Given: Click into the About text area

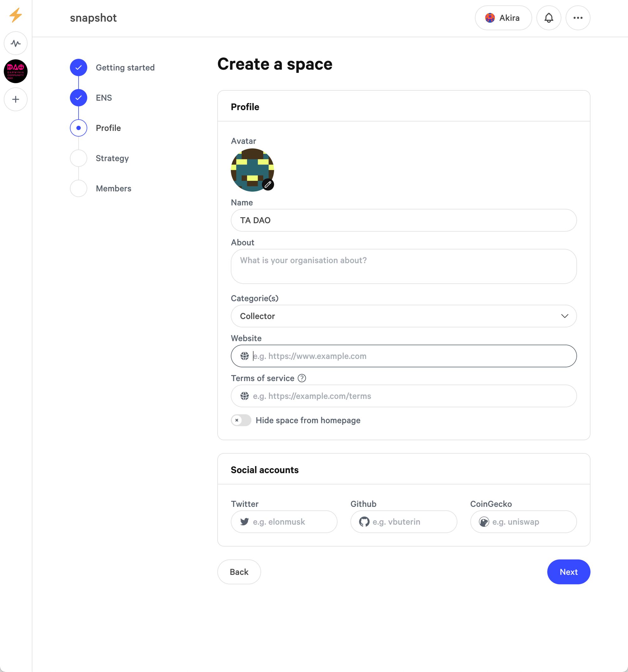Looking at the screenshot, I should (x=403, y=266).
